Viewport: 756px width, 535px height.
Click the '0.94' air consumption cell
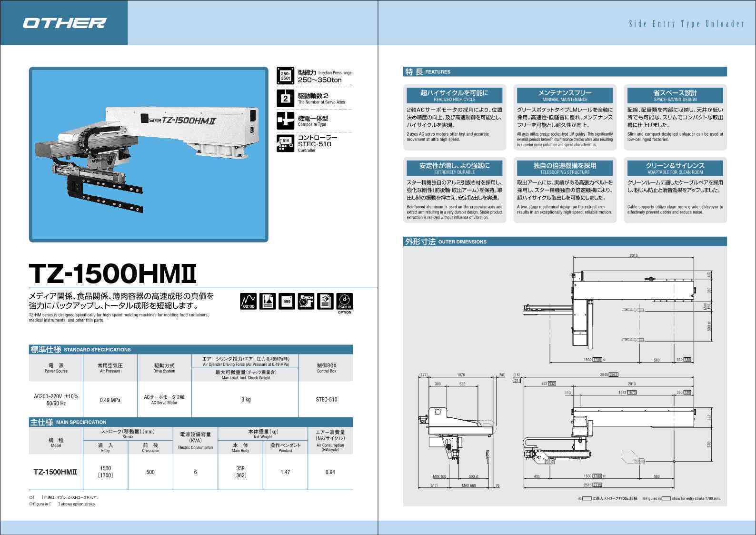pos(330,472)
